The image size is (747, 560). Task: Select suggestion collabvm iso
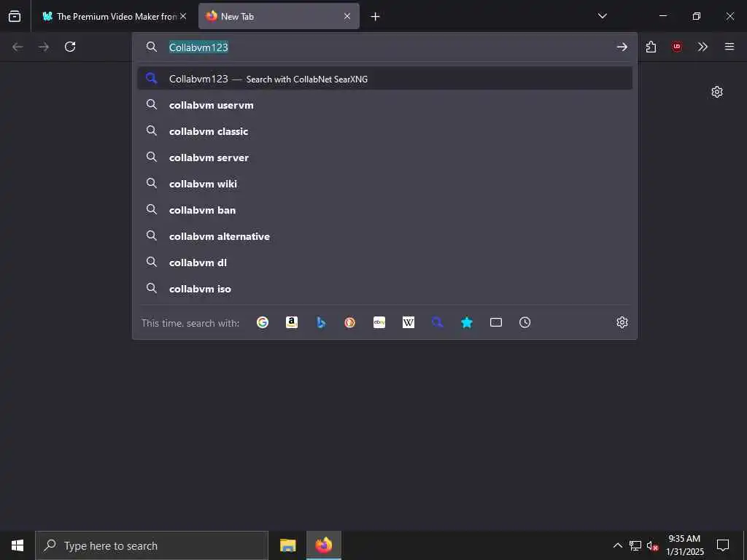pos(384,288)
